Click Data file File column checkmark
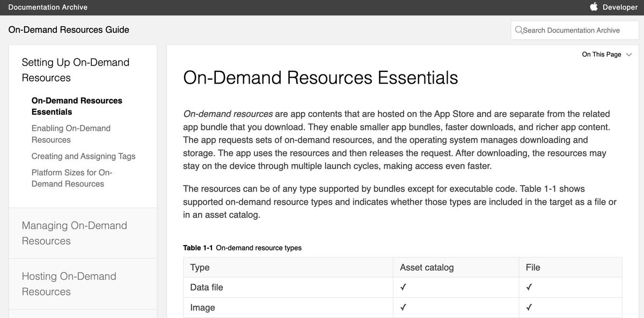This screenshot has height=318, width=644. [529, 287]
